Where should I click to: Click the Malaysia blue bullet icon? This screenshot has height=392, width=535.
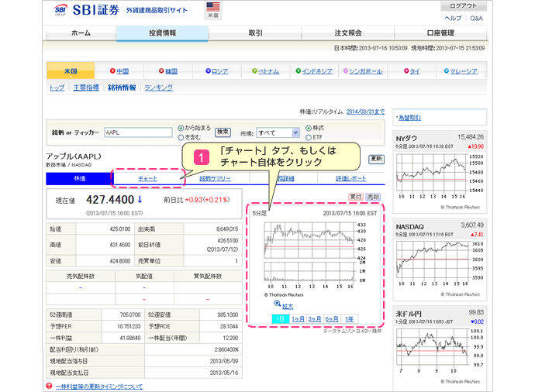pos(447,71)
